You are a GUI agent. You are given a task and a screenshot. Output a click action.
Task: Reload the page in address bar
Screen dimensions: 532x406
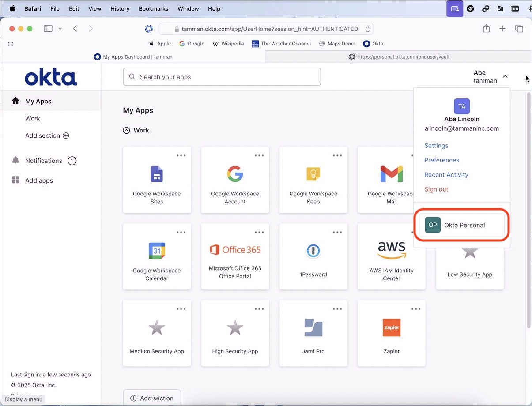(367, 29)
